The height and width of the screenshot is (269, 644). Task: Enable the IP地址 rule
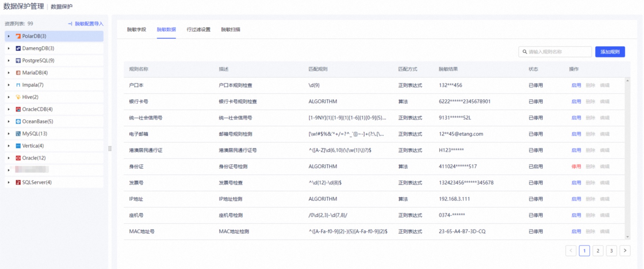pos(576,199)
